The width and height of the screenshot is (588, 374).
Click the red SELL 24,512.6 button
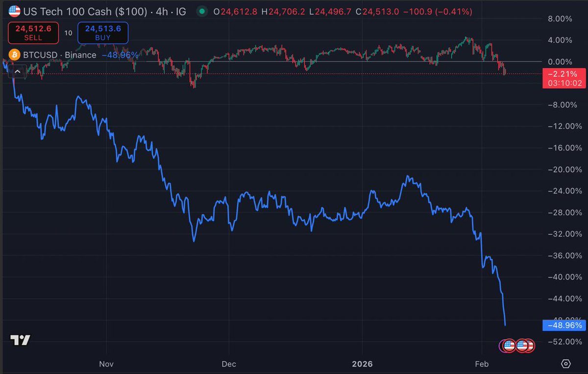click(x=33, y=33)
